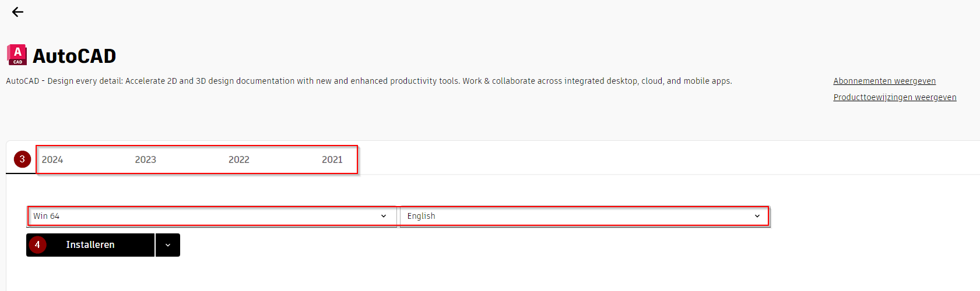Click the AutoCAD product logo icon
Screen dimensions: 980x291
point(17,55)
